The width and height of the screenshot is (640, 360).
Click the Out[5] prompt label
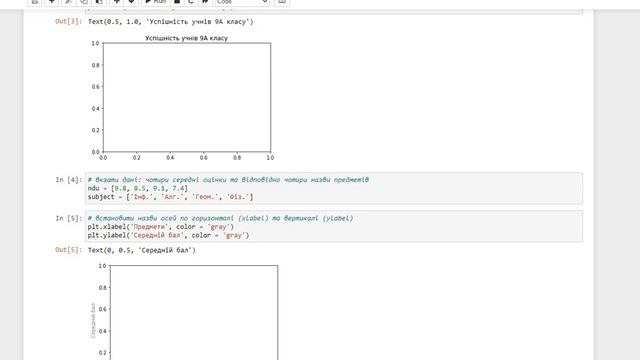coord(69,250)
